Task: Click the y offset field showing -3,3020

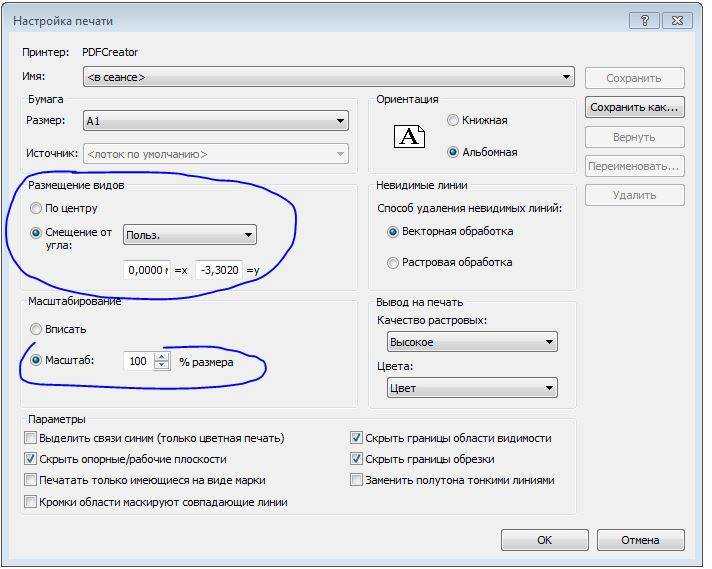Action: coord(219,270)
